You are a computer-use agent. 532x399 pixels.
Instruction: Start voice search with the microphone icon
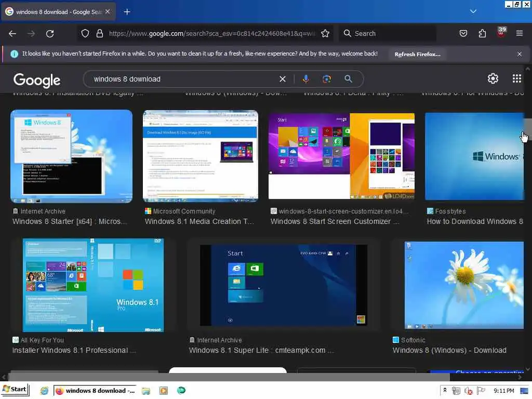[305, 79]
